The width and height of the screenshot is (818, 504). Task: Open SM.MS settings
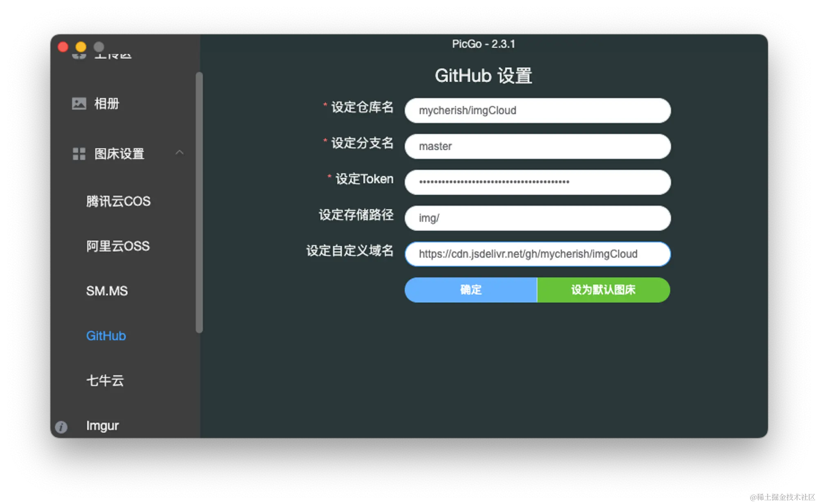107,291
